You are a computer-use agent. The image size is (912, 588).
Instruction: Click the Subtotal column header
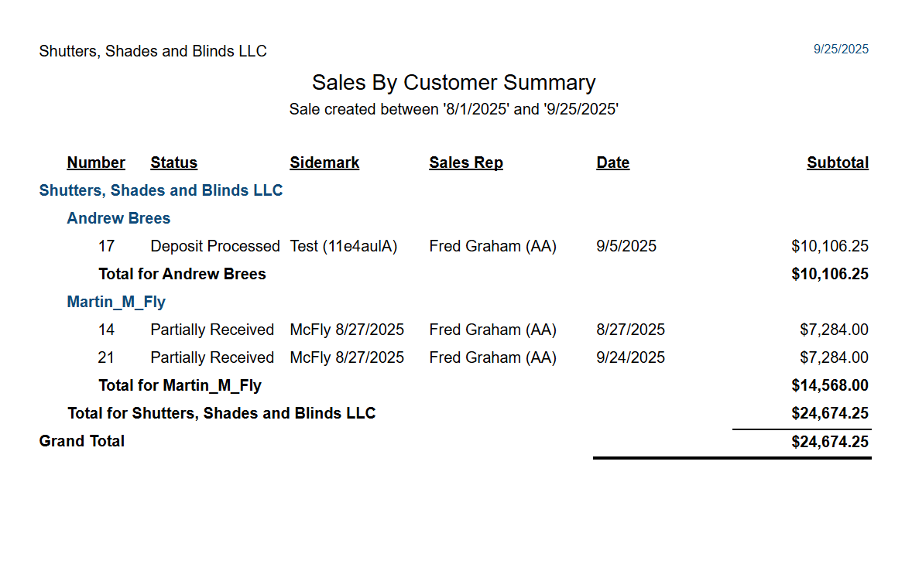(838, 162)
